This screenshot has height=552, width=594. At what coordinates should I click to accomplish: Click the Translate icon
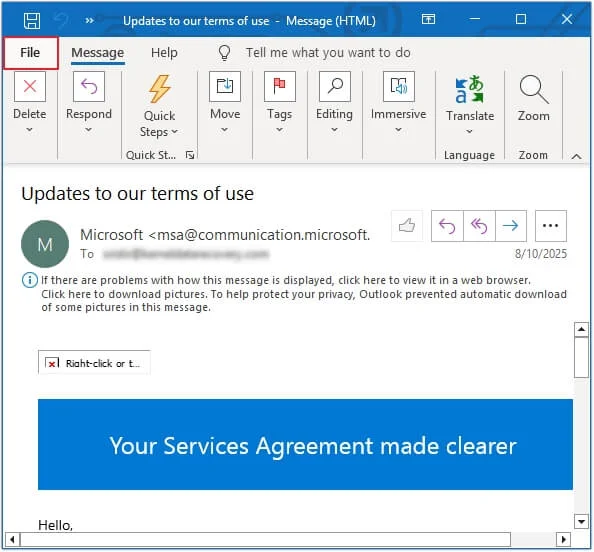pyautogui.click(x=470, y=89)
